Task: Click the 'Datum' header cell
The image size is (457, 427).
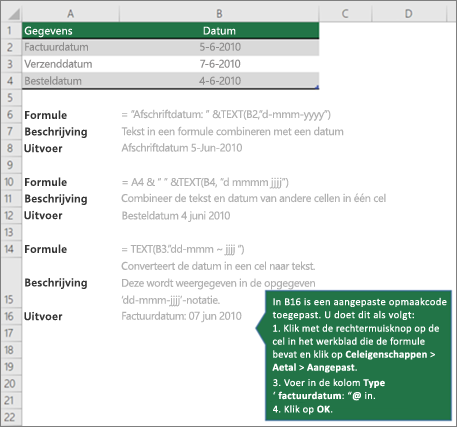Action: pos(219,31)
